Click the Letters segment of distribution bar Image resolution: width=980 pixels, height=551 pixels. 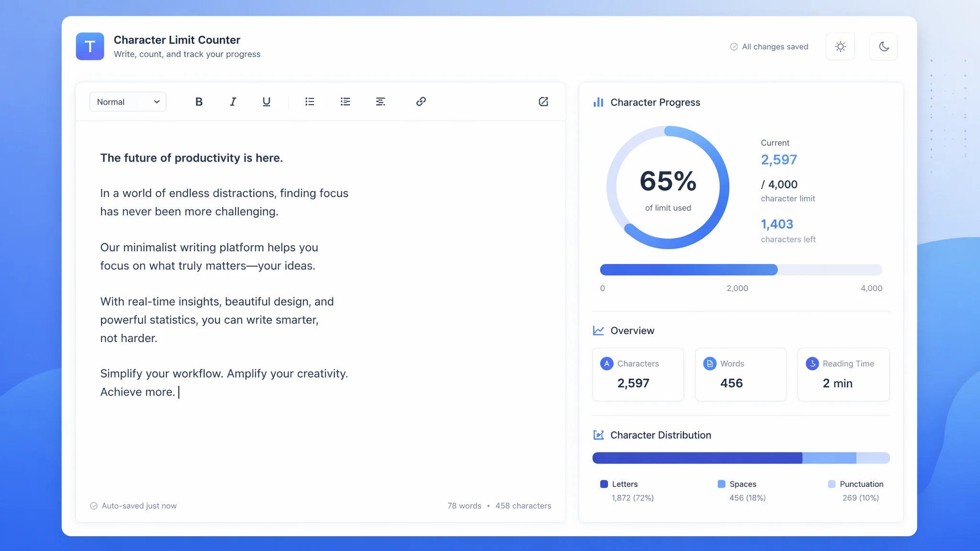coord(697,458)
